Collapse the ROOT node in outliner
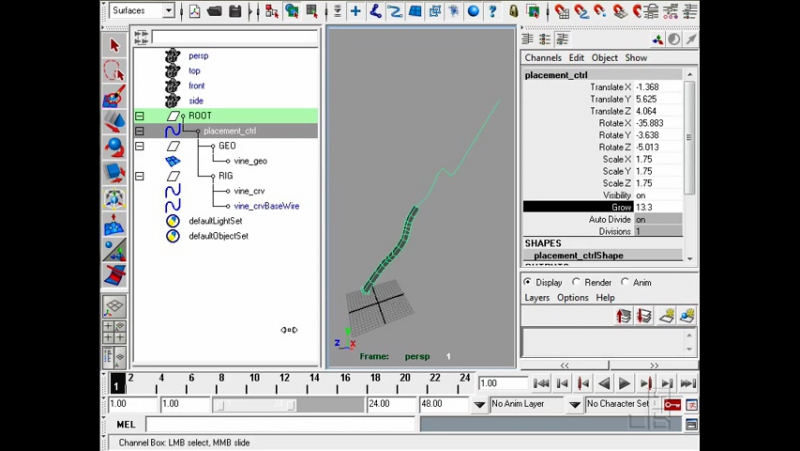 139,116
